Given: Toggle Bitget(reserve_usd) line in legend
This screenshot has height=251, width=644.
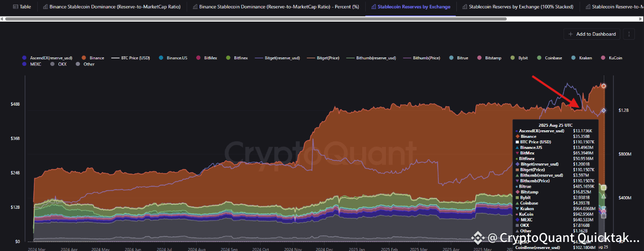Looking at the screenshot, I should 277,58.
